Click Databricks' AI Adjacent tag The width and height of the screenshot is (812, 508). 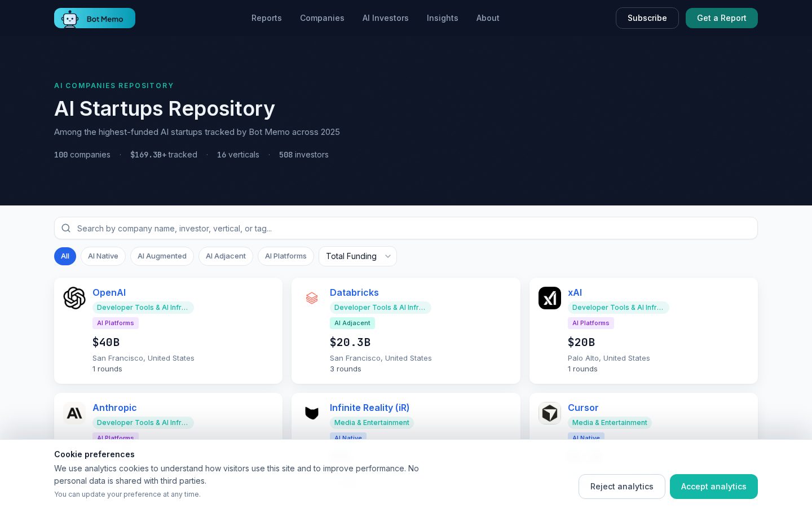tap(352, 323)
